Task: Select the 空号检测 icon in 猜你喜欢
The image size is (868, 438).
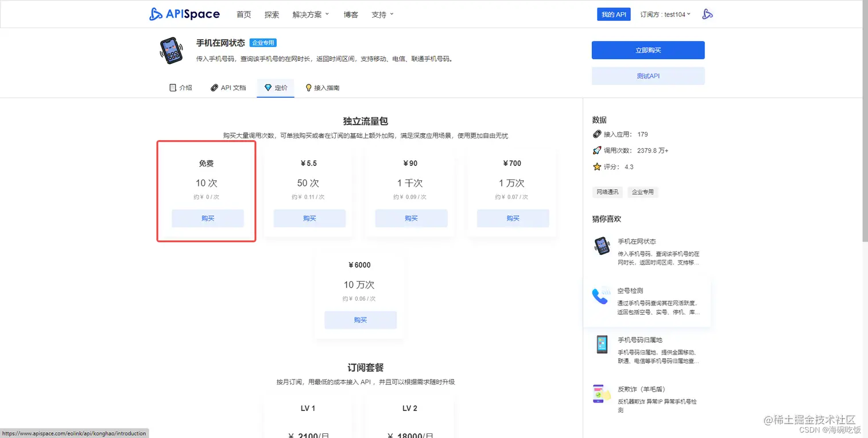Action: coord(601,295)
